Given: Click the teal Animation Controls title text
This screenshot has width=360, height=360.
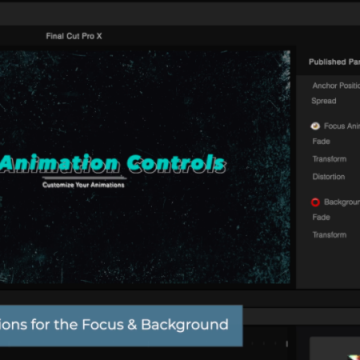Looking at the screenshot, I should coord(113,164).
